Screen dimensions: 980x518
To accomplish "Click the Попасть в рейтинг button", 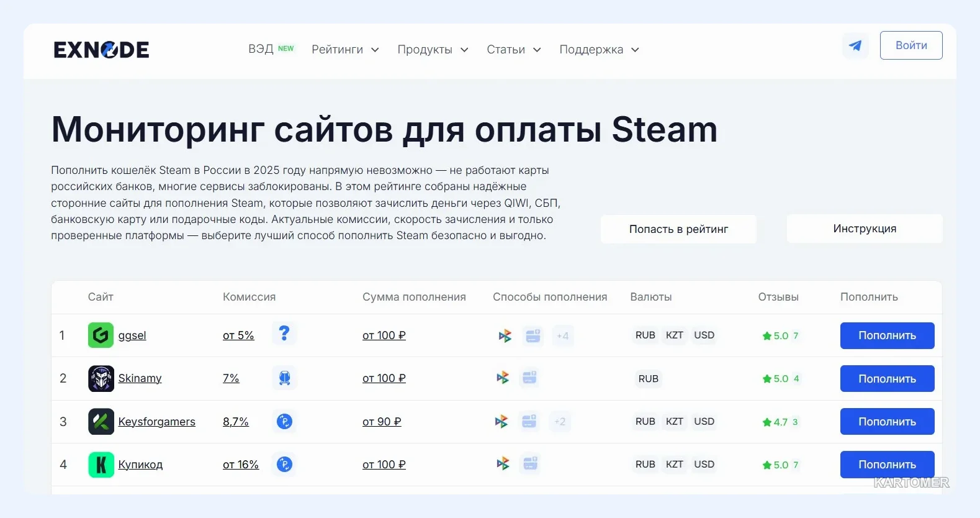I will (x=678, y=229).
